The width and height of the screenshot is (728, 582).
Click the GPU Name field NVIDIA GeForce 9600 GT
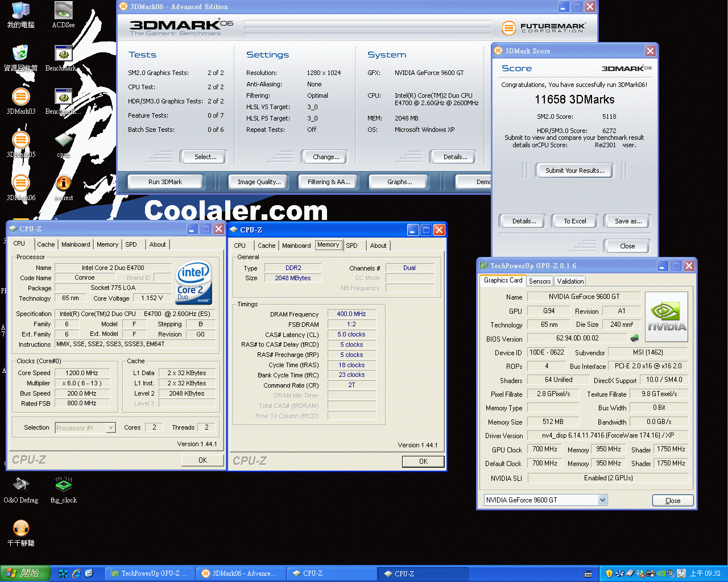pos(584,297)
